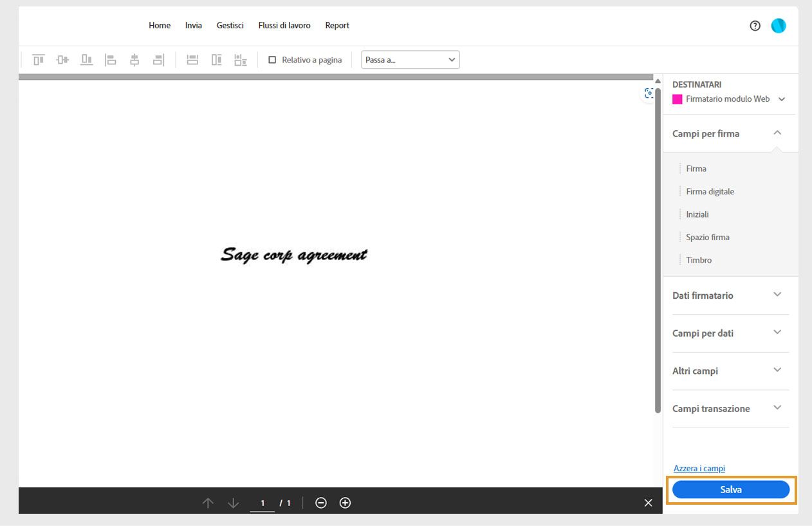Click the pink recipient color swatch
This screenshot has height=526, width=812.
[x=678, y=99]
